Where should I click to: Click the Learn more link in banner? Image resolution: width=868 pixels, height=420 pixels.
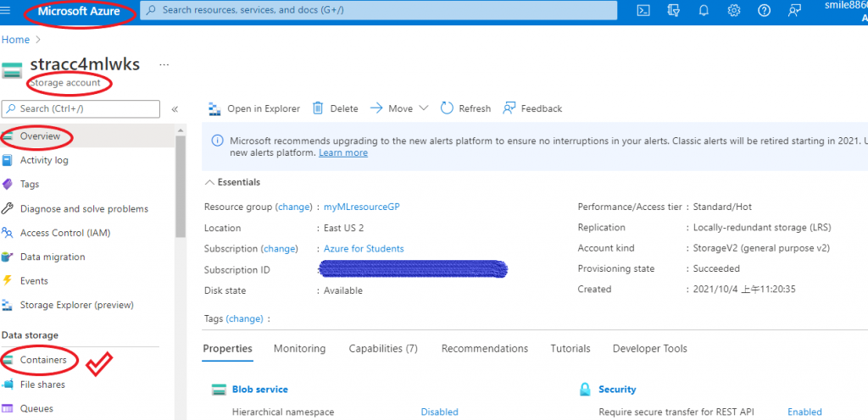tap(343, 152)
